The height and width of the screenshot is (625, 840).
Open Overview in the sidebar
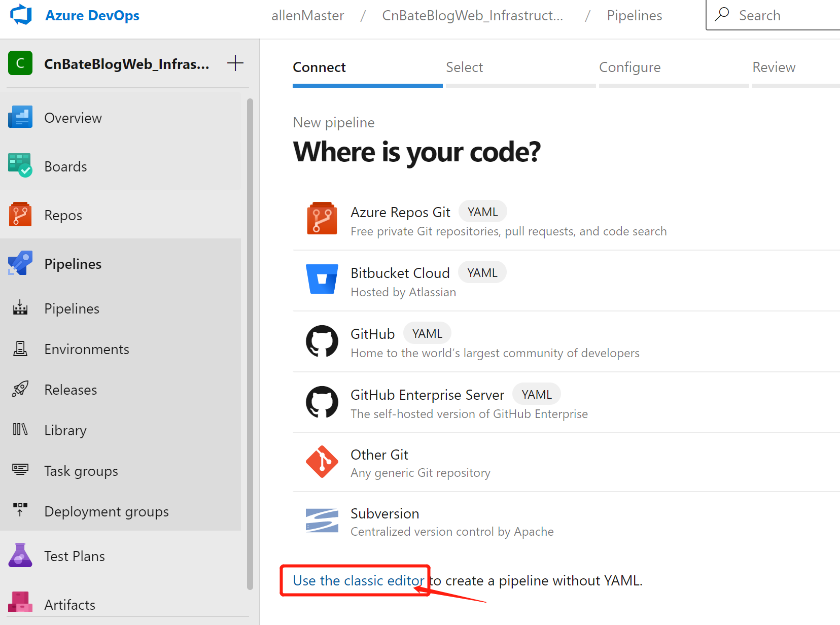point(73,118)
